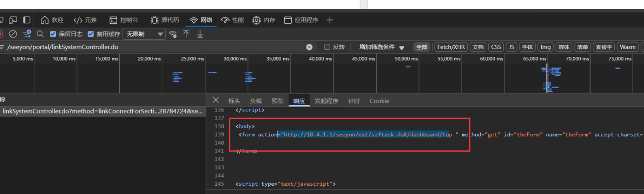644x194 pixels.
Task: Toggle the 保留日志 checkbox
Action: pyautogui.click(x=53, y=34)
